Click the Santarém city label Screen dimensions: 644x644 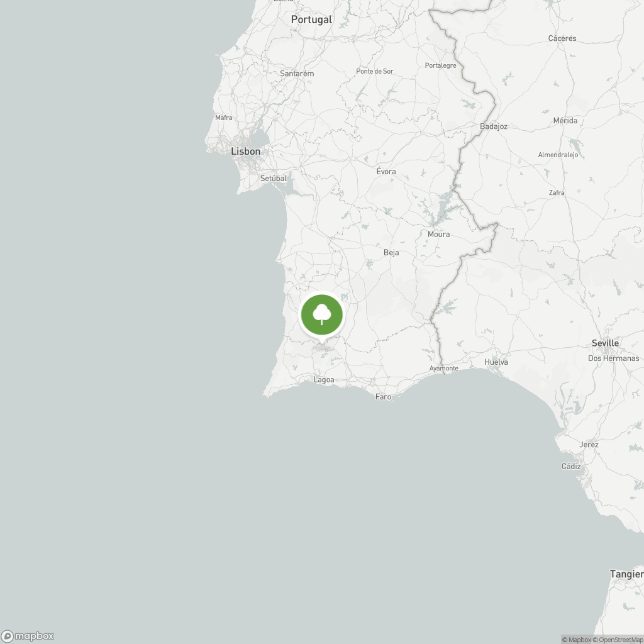(297, 74)
